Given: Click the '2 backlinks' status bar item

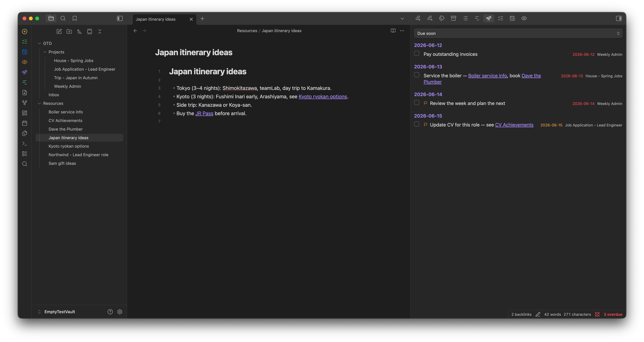Looking at the screenshot, I should tap(521, 314).
